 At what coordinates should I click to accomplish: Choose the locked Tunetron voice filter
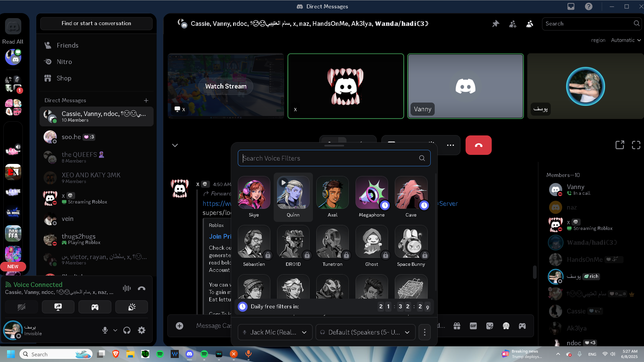(x=332, y=246)
